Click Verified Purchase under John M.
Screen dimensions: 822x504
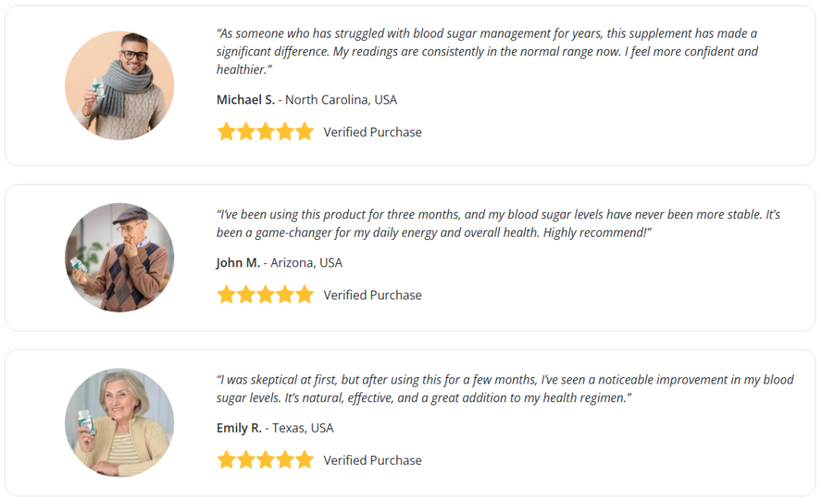(x=372, y=295)
